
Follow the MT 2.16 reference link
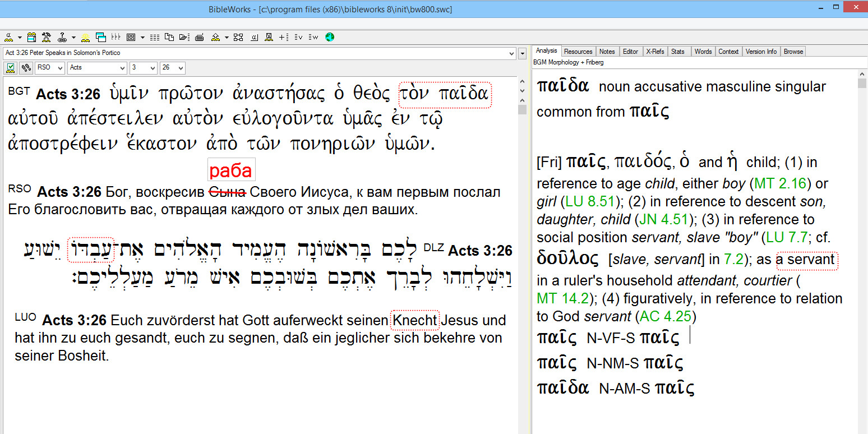tap(780, 183)
